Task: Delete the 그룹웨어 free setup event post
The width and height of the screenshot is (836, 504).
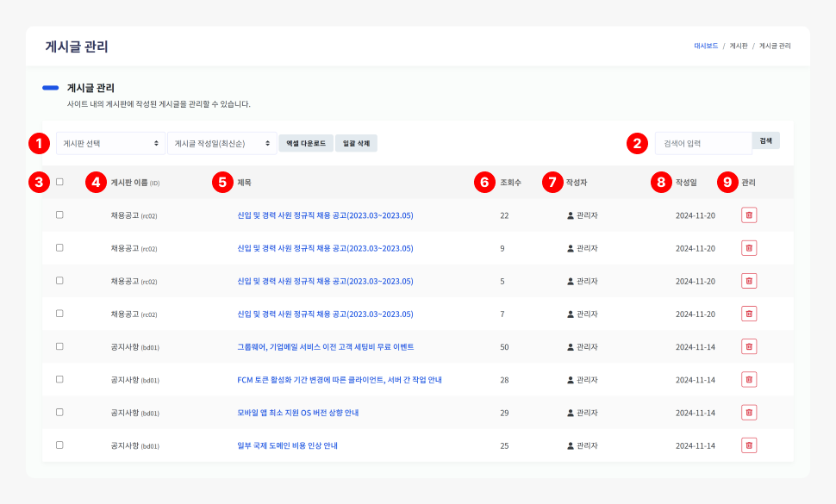Action: [749, 346]
